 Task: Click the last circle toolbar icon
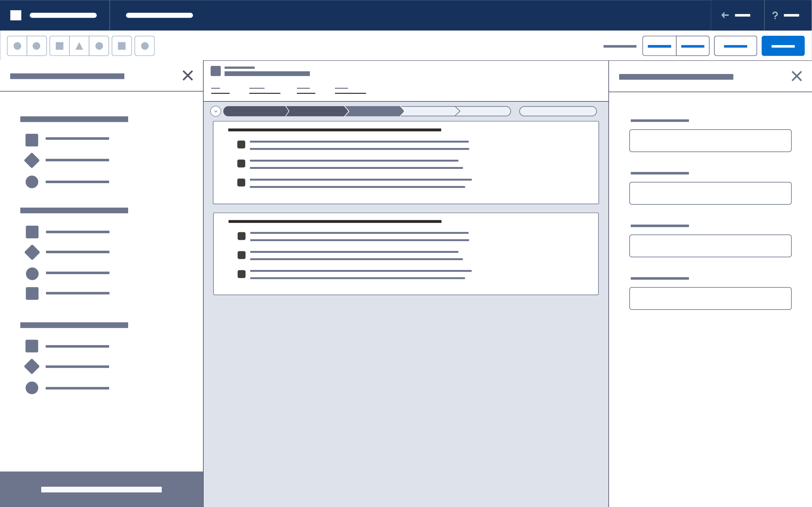tap(145, 46)
